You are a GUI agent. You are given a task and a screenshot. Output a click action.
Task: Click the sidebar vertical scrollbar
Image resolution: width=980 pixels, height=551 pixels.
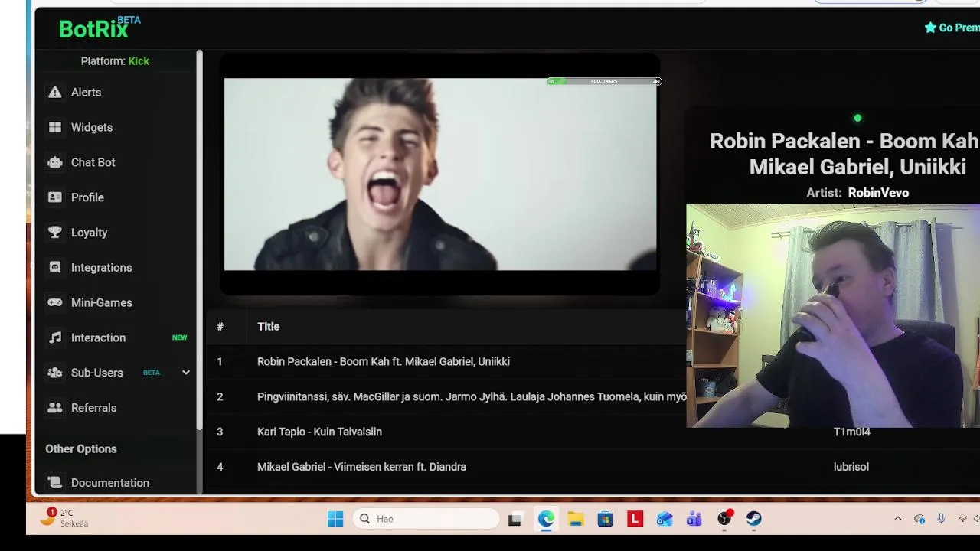[x=199, y=239]
